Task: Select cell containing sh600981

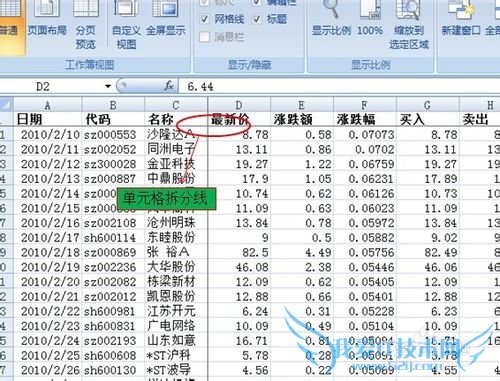Action: tap(113, 311)
